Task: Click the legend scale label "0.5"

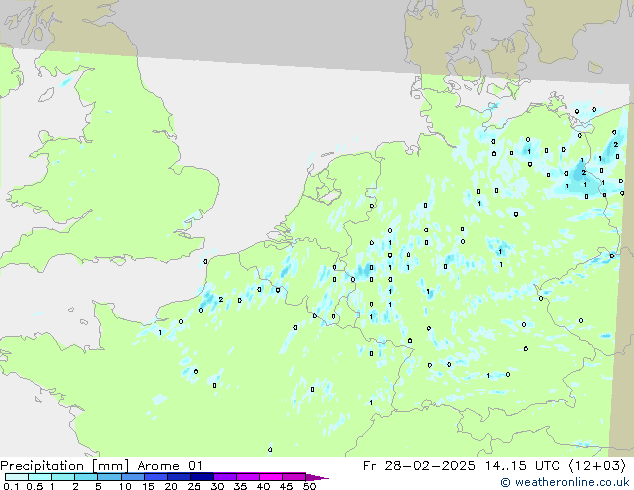Action: pos(34,486)
